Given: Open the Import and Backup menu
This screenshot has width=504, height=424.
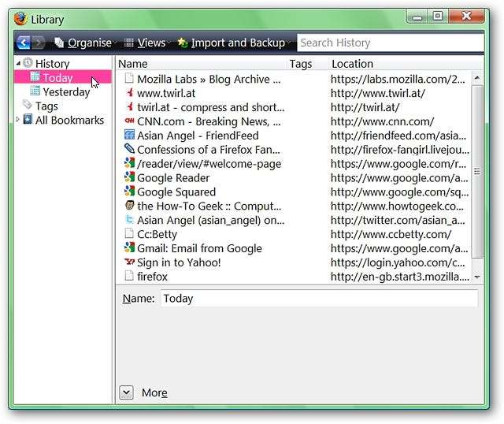Looking at the screenshot, I should 233,43.
